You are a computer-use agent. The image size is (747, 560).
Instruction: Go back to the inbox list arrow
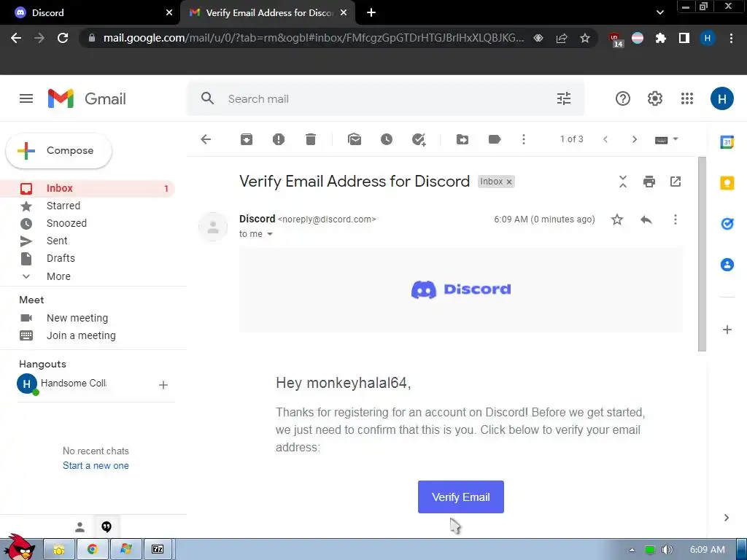[206, 139]
